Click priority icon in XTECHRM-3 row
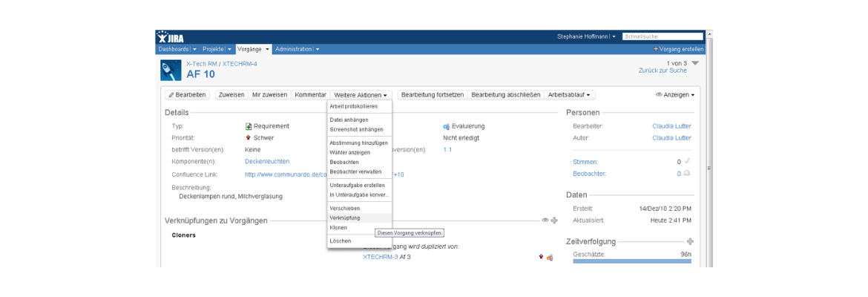868x297 pixels. 541,257
